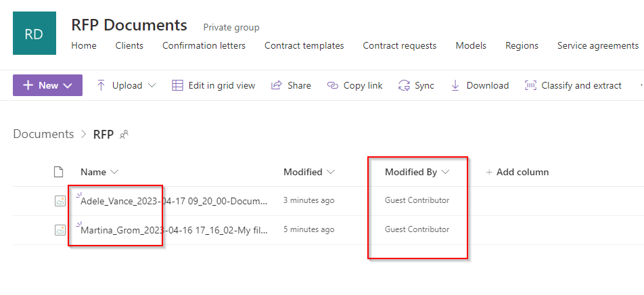This screenshot has width=644, height=295.
Task: Open the Modified column dropdown
Action: coord(330,172)
